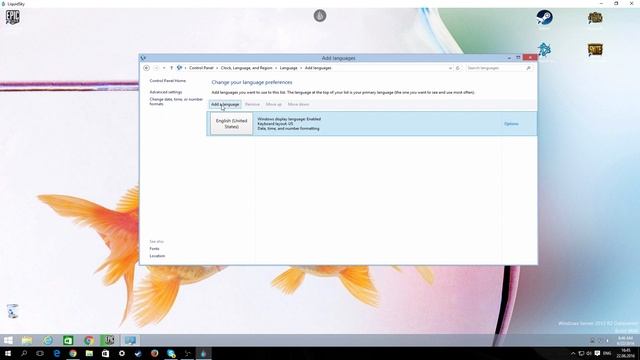Image resolution: width=640 pixels, height=360 pixels.
Task: Click the Task View icon on the host taskbar
Action: click(40, 353)
